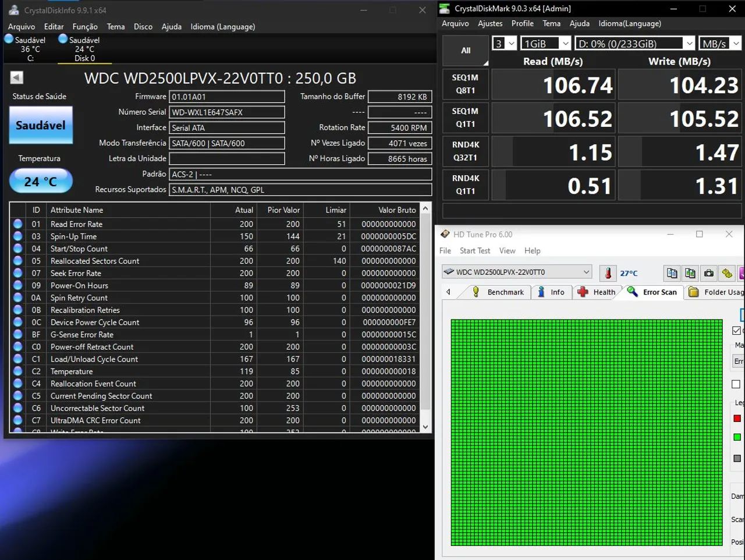This screenshot has height=560, width=745.
Task: Open the Start Test menu in HD Tune
Action: click(475, 251)
